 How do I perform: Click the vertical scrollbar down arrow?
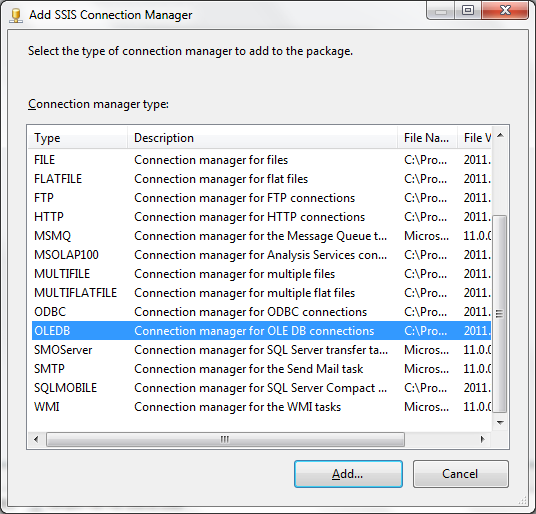(500, 423)
